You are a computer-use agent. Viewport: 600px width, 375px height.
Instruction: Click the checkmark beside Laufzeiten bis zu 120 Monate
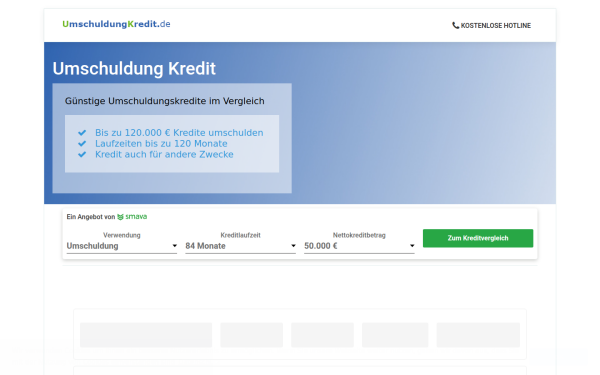[x=82, y=143]
